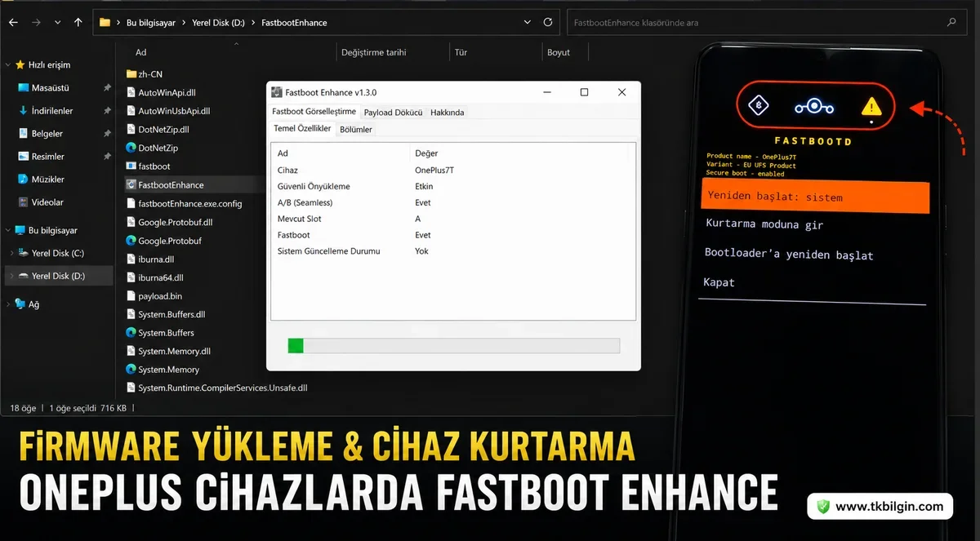Viewport: 980px width, 541px height.
Task: Maximize the Fastboot Enhance window
Action: 584,92
